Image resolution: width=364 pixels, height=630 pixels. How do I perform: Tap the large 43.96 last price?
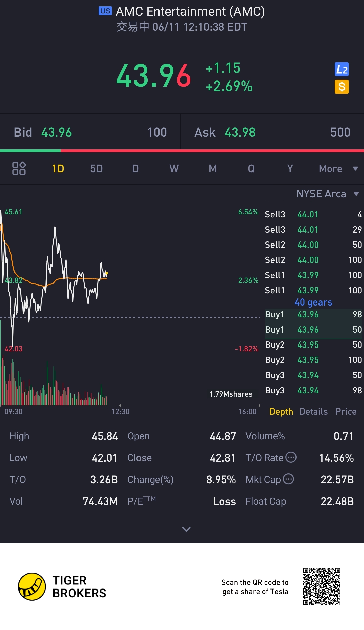click(x=153, y=75)
